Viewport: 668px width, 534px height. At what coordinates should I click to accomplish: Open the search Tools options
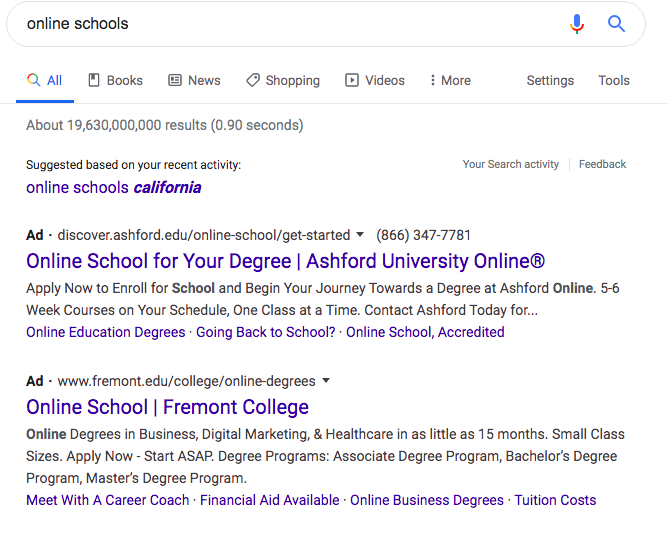pyautogui.click(x=614, y=80)
